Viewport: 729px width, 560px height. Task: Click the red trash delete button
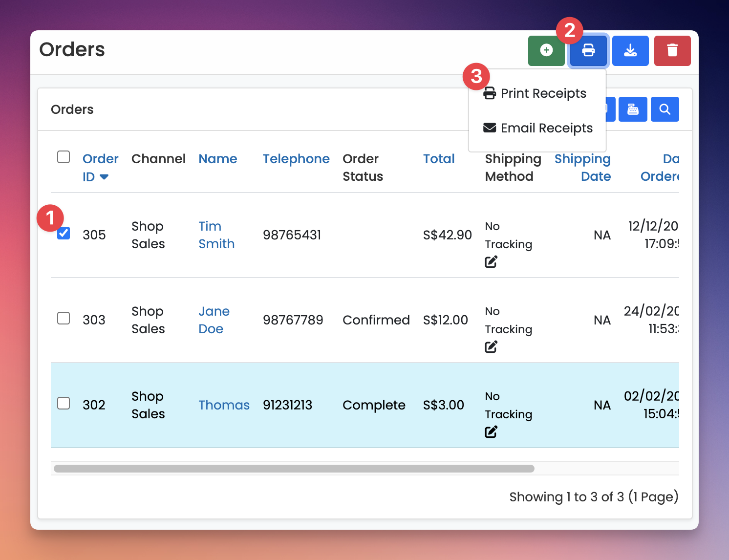(672, 50)
